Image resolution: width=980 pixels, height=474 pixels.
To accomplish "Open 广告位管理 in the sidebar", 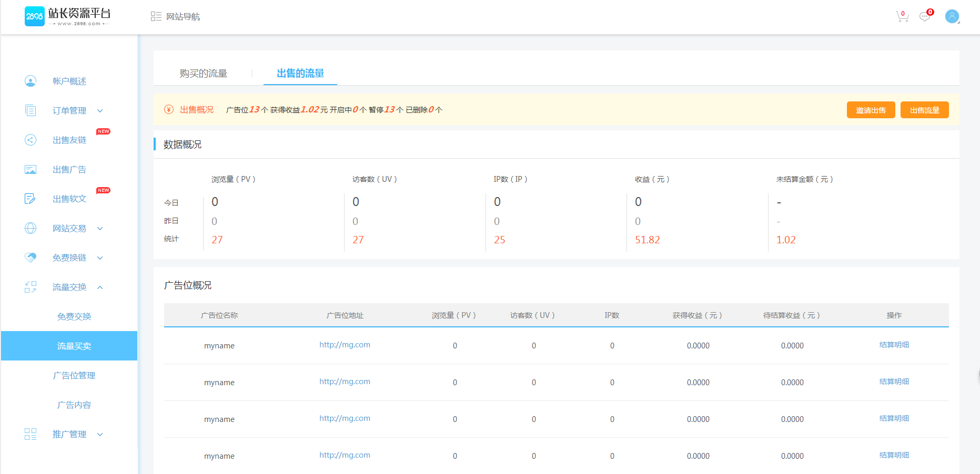I will (74, 375).
